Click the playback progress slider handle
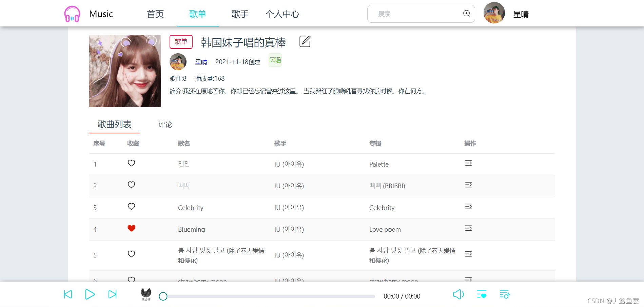Image resolution: width=644 pixels, height=307 pixels. (163, 296)
